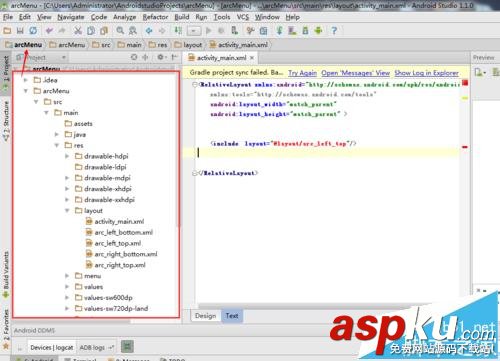Click Open 'Messages' View link
The height and width of the screenshot is (361, 500).
pos(355,73)
